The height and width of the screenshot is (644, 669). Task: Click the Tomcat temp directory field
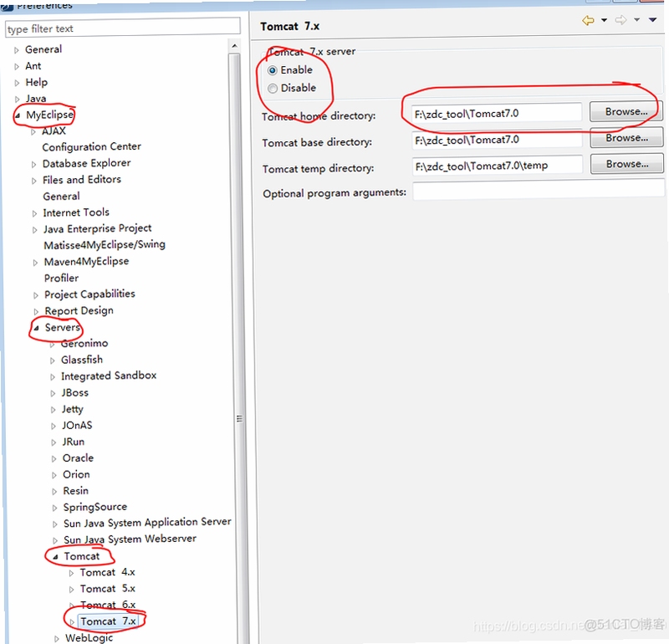[x=497, y=166]
